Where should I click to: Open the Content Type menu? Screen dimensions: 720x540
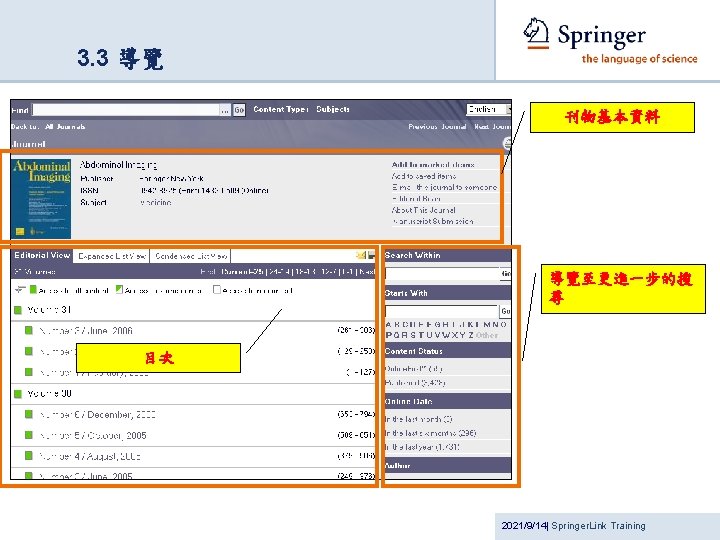pos(280,109)
